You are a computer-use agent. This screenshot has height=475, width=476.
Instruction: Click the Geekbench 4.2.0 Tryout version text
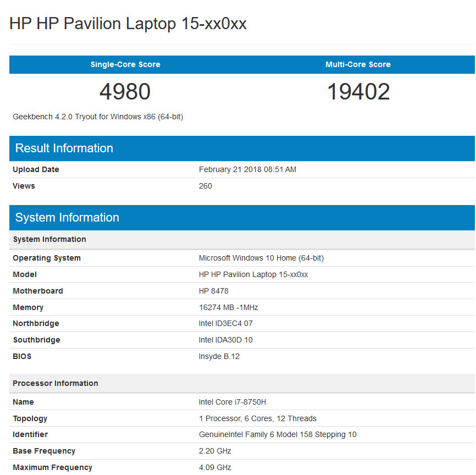tap(98, 117)
